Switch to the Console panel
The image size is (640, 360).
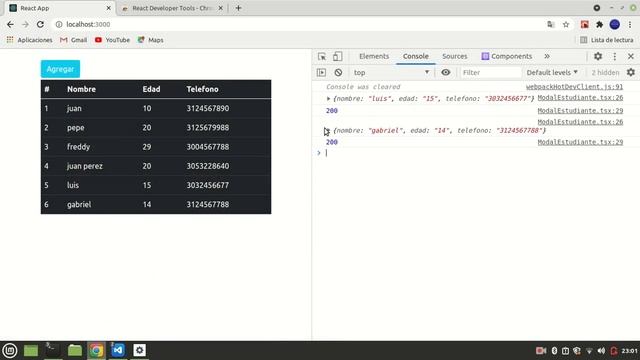pyautogui.click(x=416, y=56)
